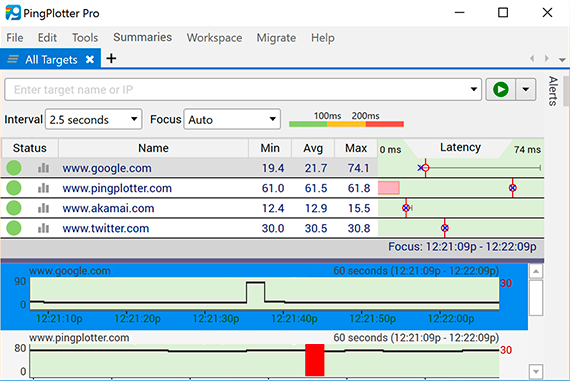Open the Alerts side panel
The height and width of the screenshot is (381, 570).
coord(553,91)
